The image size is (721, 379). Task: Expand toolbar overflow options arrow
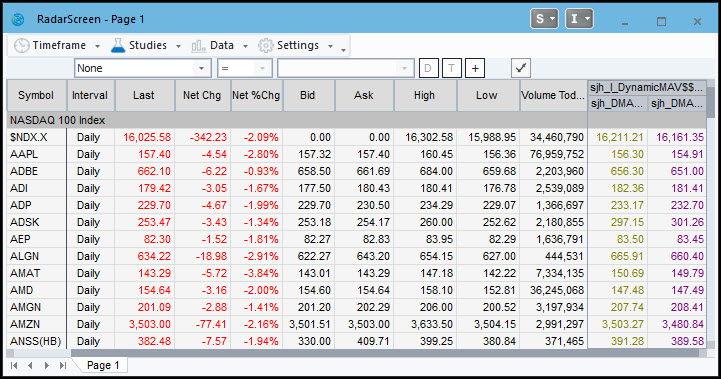point(343,50)
